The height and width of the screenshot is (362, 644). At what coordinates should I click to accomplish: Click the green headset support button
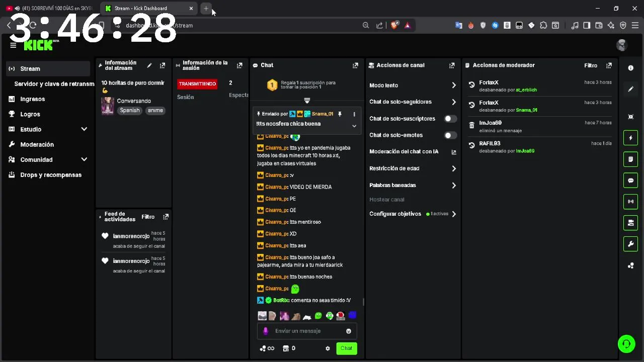[626, 344]
